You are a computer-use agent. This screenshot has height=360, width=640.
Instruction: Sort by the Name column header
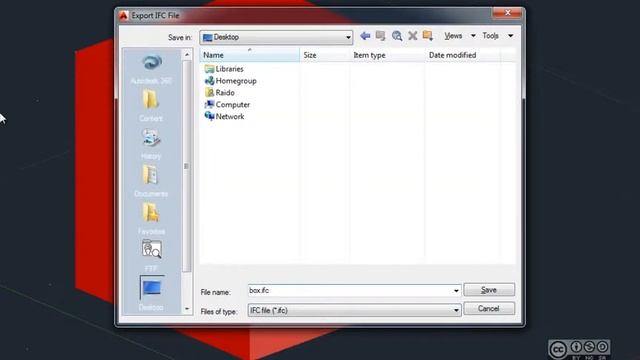[x=249, y=55]
